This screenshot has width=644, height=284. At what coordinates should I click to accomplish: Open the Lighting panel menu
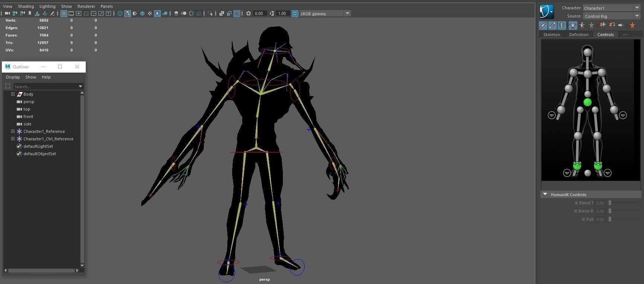point(47,6)
